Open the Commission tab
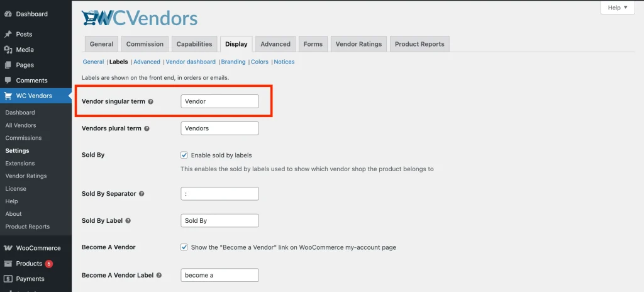This screenshot has height=292, width=644. click(145, 44)
